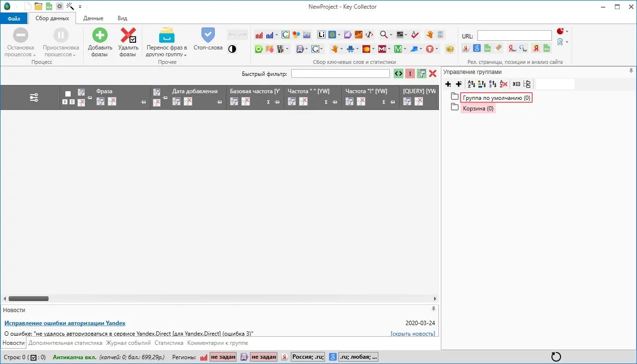Click the Yandex region button Россия; .ru

(308, 357)
